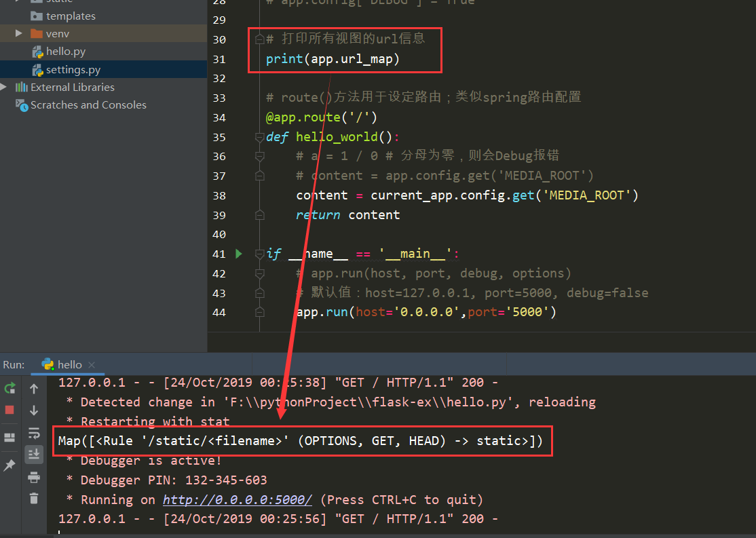Click the Python icon on hello run tab
Image resolution: width=756 pixels, height=538 pixels.
[x=48, y=364]
